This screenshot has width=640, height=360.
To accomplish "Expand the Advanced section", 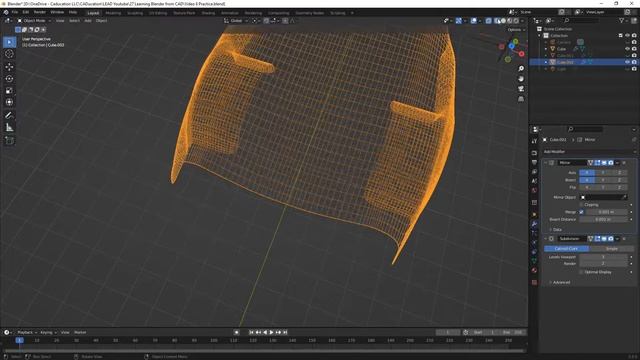I will click(560, 282).
